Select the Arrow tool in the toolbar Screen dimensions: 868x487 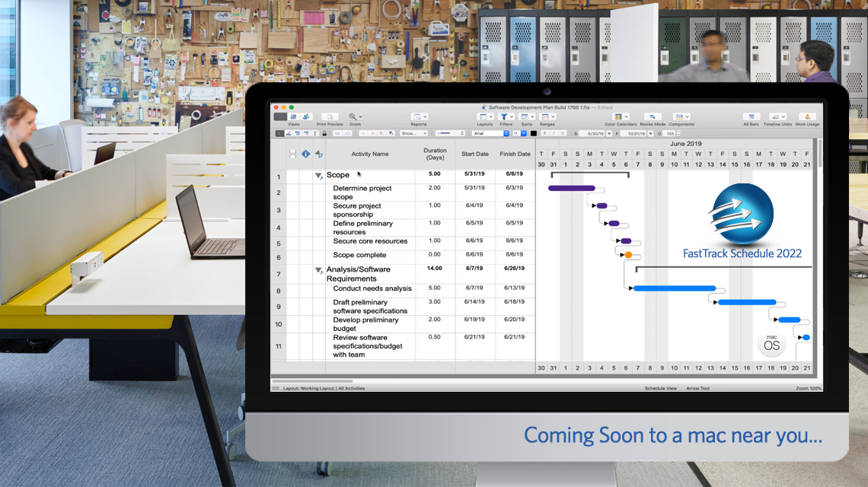click(279, 133)
